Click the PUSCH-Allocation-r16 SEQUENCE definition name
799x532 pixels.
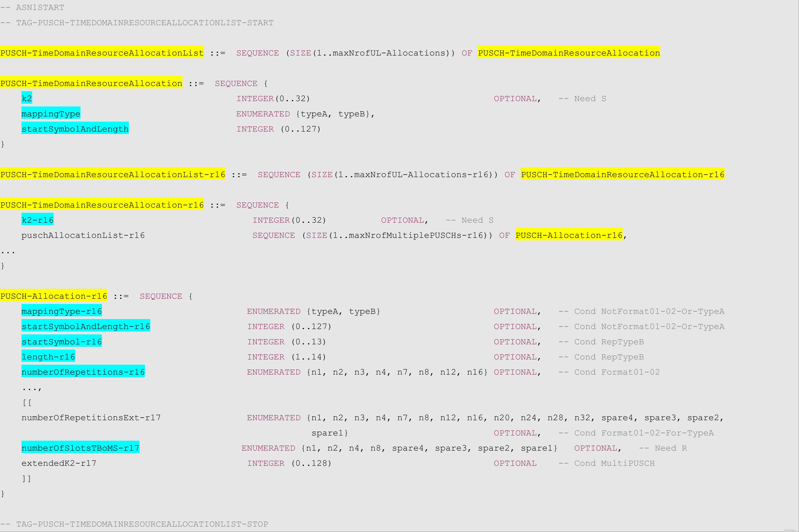(54, 296)
